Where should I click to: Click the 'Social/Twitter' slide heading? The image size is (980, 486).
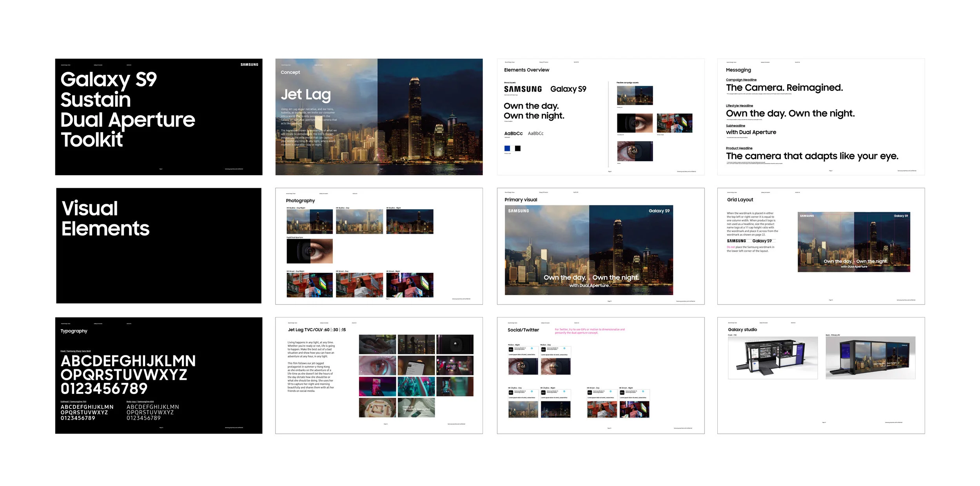tap(523, 330)
